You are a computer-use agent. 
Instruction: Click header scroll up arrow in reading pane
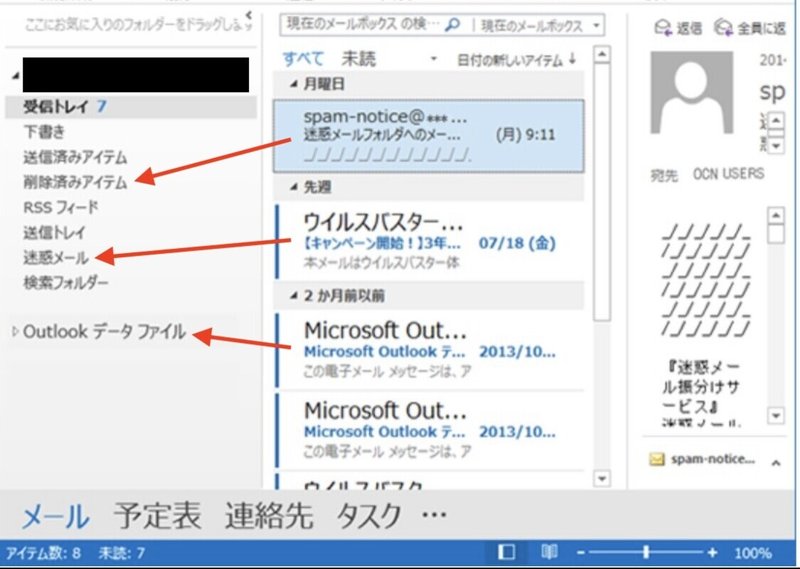pyautogui.click(x=776, y=121)
